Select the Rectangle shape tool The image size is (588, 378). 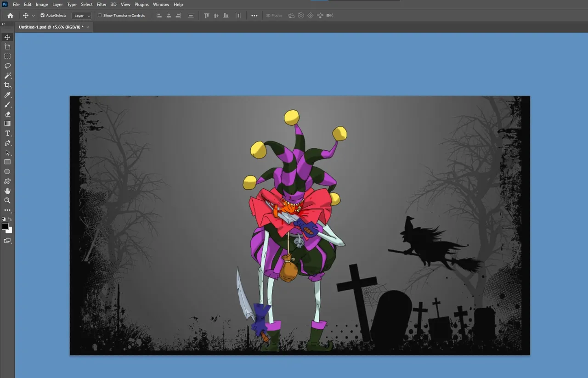(x=7, y=162)
